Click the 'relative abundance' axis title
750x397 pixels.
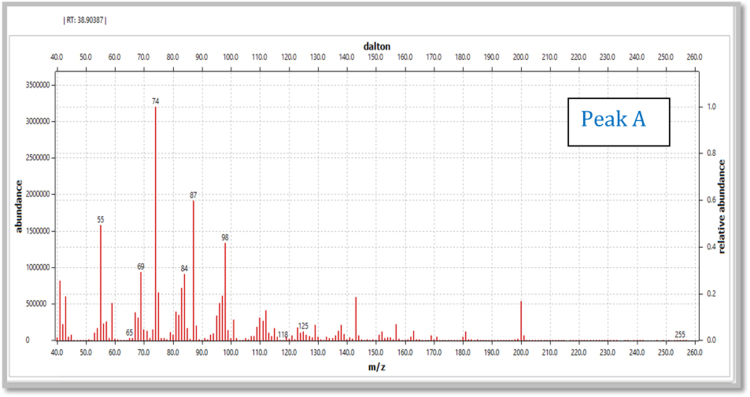click(721, 207)
